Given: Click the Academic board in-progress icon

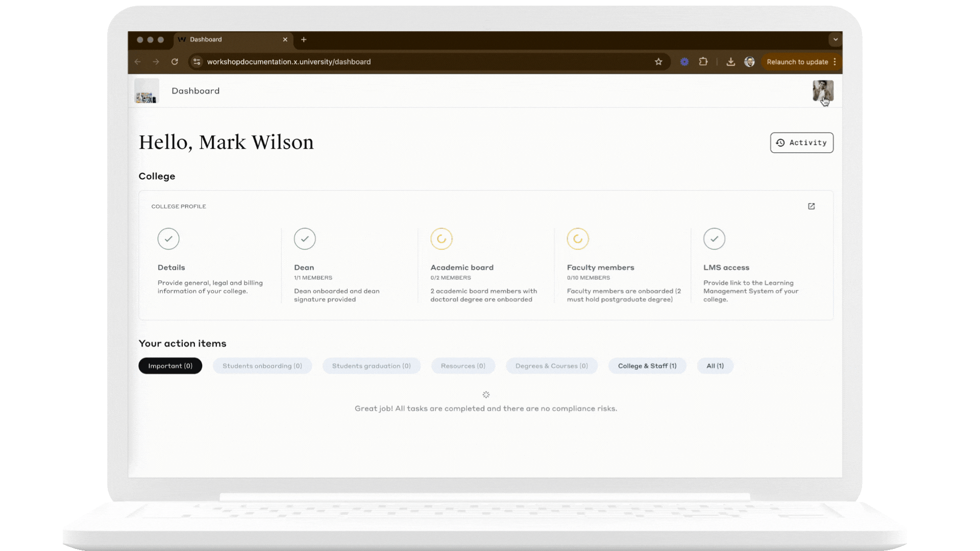Looking at the screenshot, I should 441,239.
